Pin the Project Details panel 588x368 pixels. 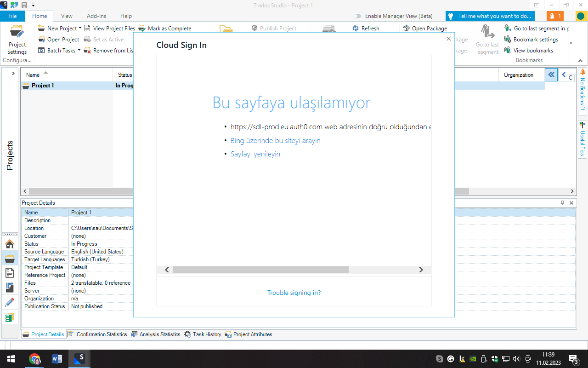tap(562, 203)
